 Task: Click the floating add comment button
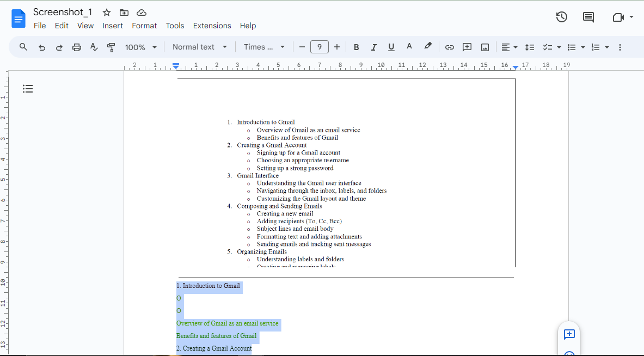click(569, 334)
